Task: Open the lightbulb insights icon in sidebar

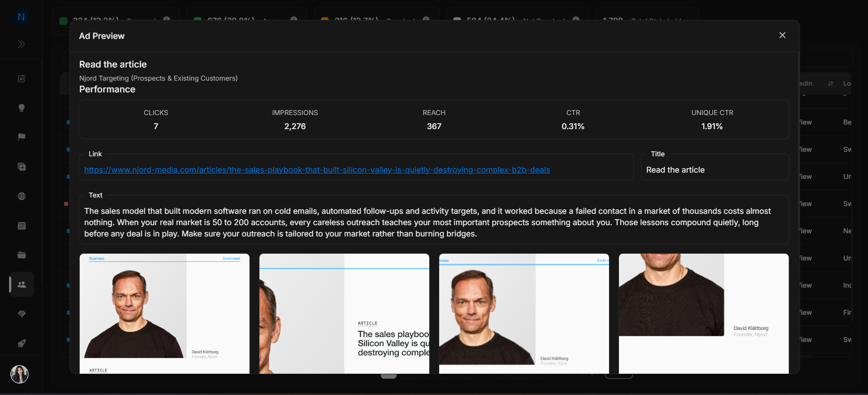Action: 21,108
